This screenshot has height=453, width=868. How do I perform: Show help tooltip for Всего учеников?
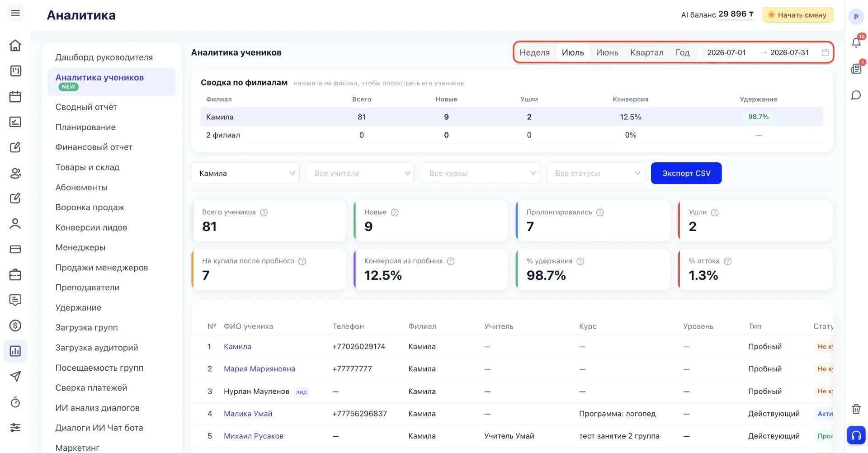point(264,212)
